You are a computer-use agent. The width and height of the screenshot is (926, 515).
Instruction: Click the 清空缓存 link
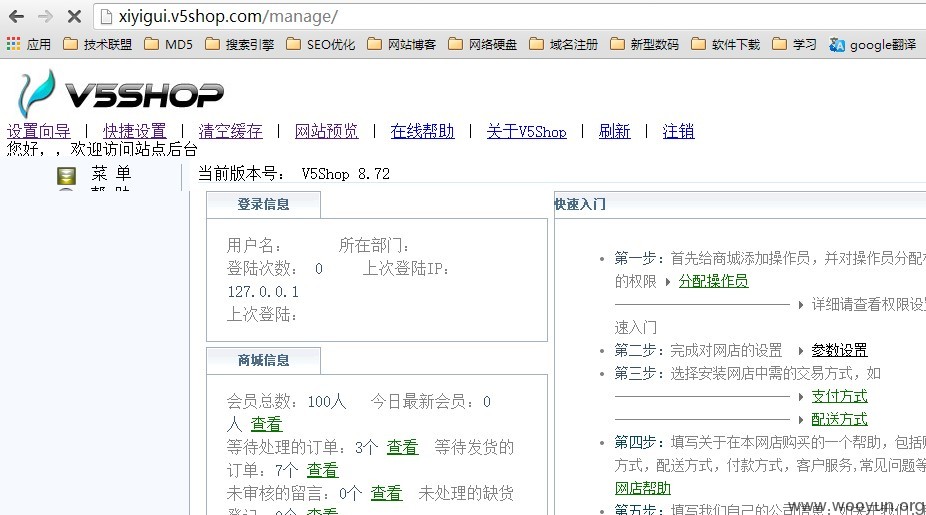[230, 131]
